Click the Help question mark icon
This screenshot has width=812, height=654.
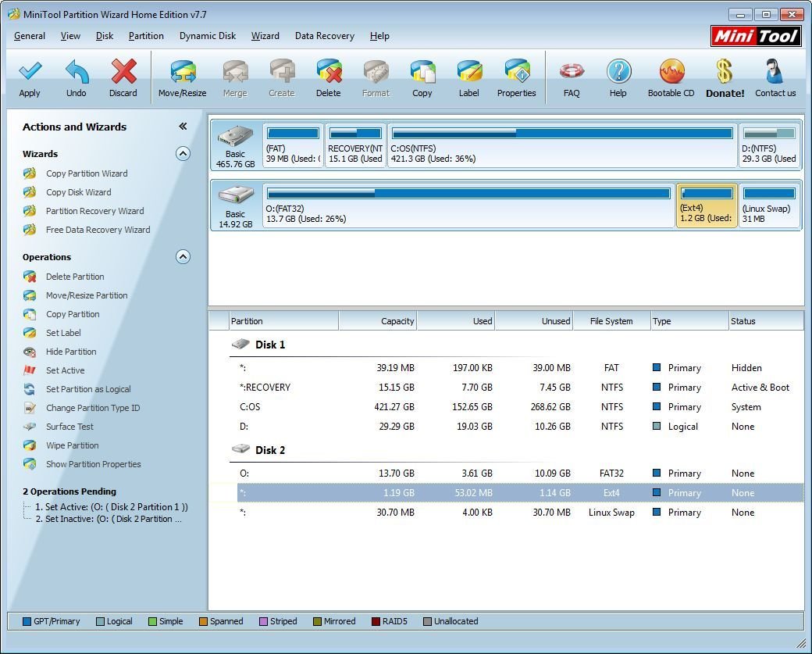coord(618,71)
